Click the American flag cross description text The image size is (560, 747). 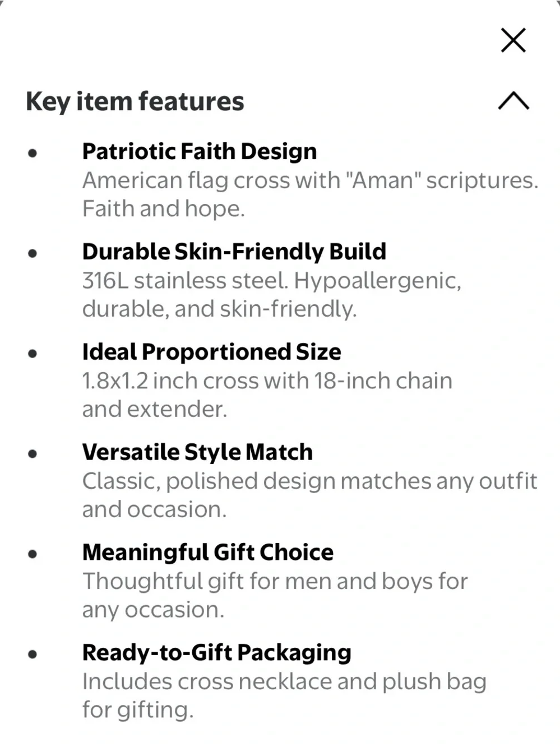[x=310, y=194]
